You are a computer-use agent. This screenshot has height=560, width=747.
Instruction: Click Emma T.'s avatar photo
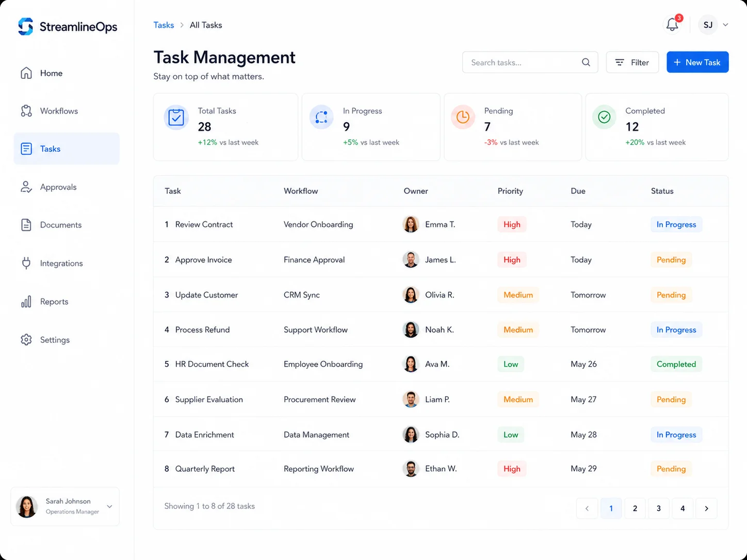[x=411, y=224]
